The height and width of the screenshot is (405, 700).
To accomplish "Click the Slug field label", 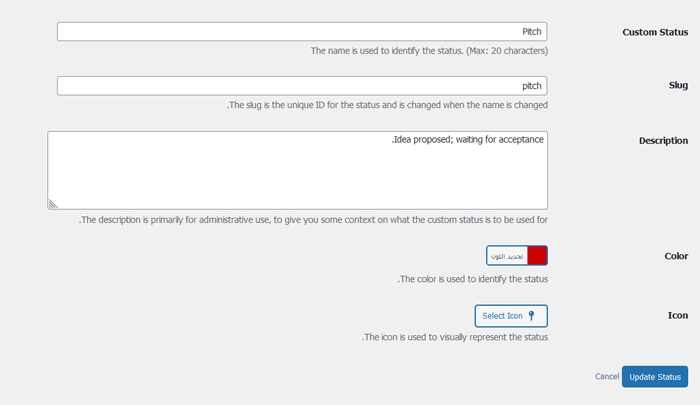I will tap(678, 86).
